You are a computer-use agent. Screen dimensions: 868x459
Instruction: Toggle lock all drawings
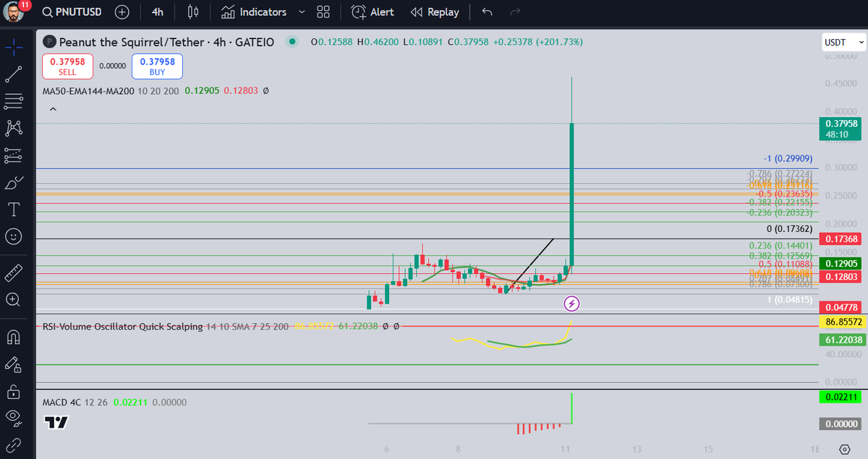coord(14,391)
